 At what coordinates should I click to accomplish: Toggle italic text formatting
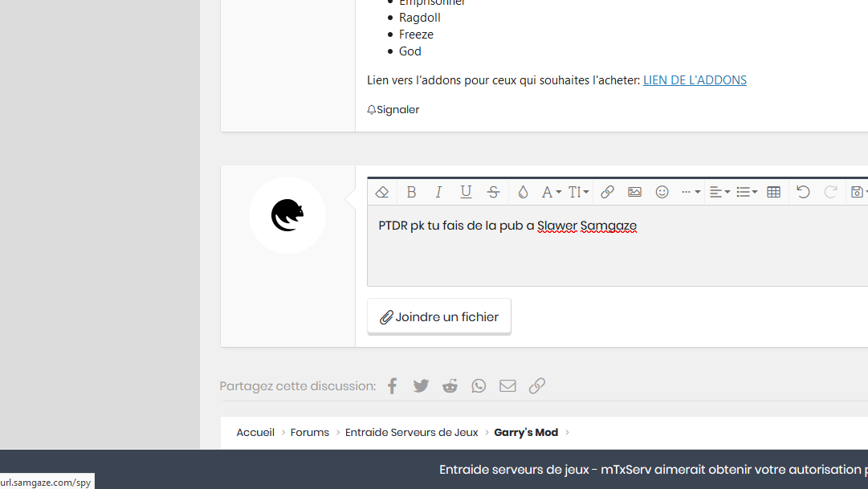point(438,192)
